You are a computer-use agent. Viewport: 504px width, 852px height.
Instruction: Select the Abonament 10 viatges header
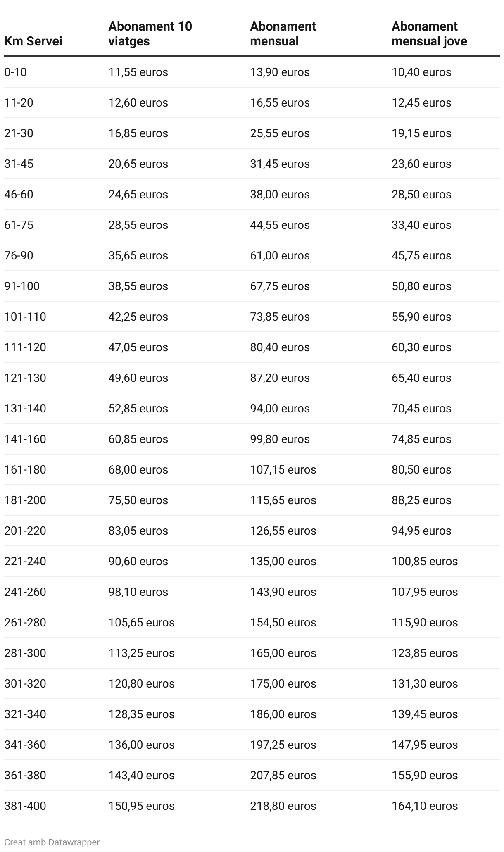tap(150, 34)
